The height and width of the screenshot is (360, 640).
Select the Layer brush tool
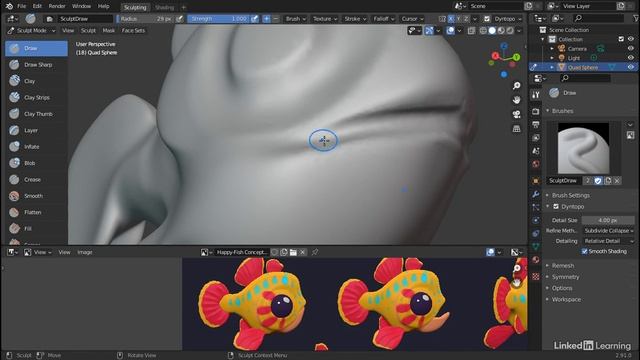36,130
